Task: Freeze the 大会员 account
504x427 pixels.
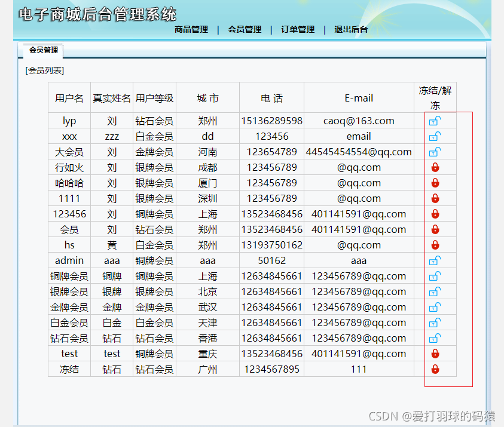Action: click(x=435, y=152)
